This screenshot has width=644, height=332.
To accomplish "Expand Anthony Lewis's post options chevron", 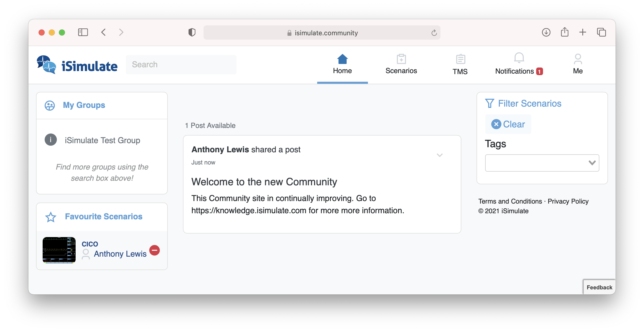I will tap(440, 155).
